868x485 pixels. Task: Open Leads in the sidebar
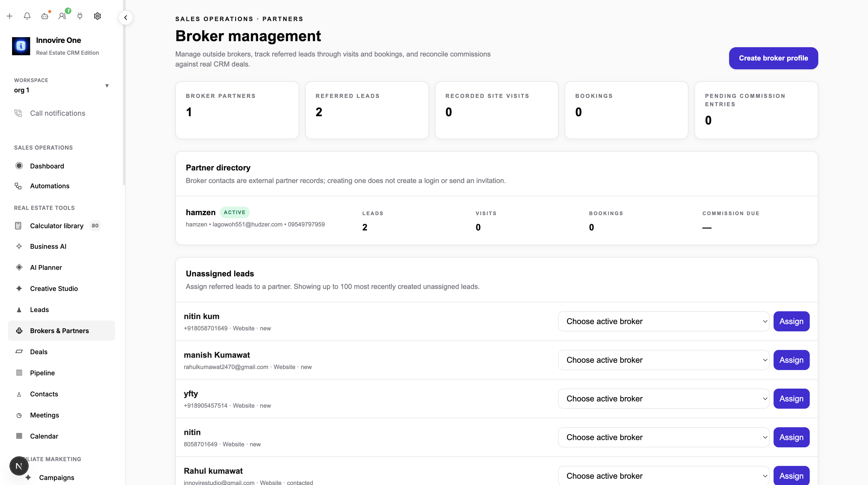point(61,310)
